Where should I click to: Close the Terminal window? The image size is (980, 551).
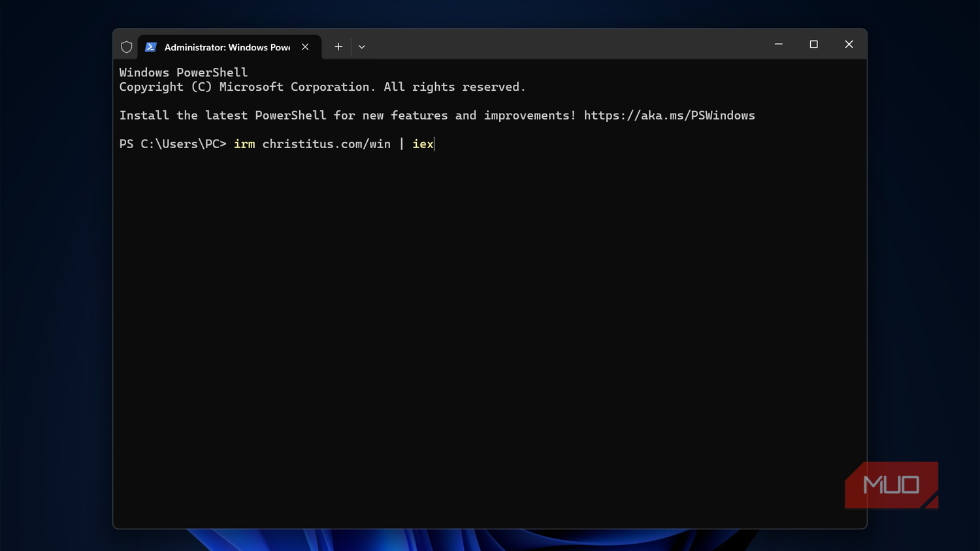click(x=849, y=44)
